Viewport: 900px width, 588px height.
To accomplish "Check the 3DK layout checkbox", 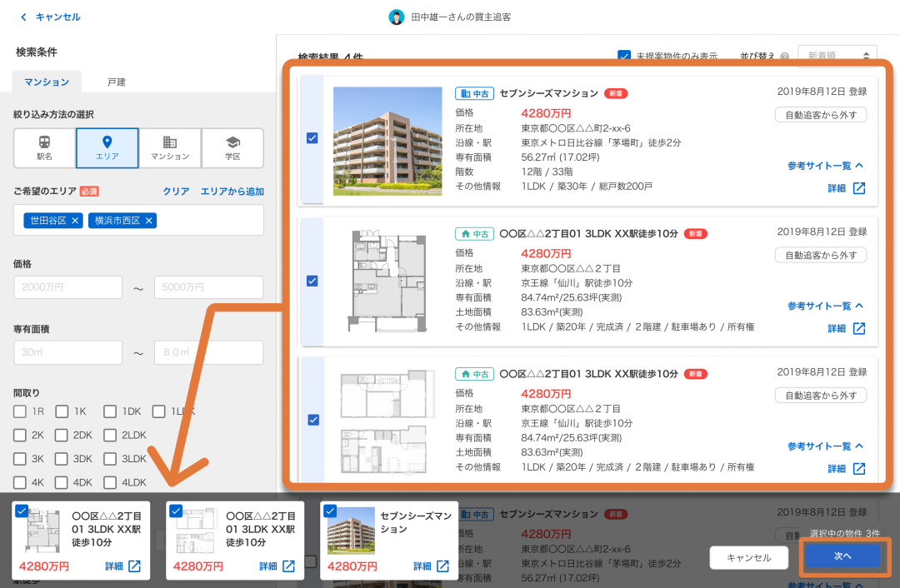I will pyautogui.click(x=62, y=459).
